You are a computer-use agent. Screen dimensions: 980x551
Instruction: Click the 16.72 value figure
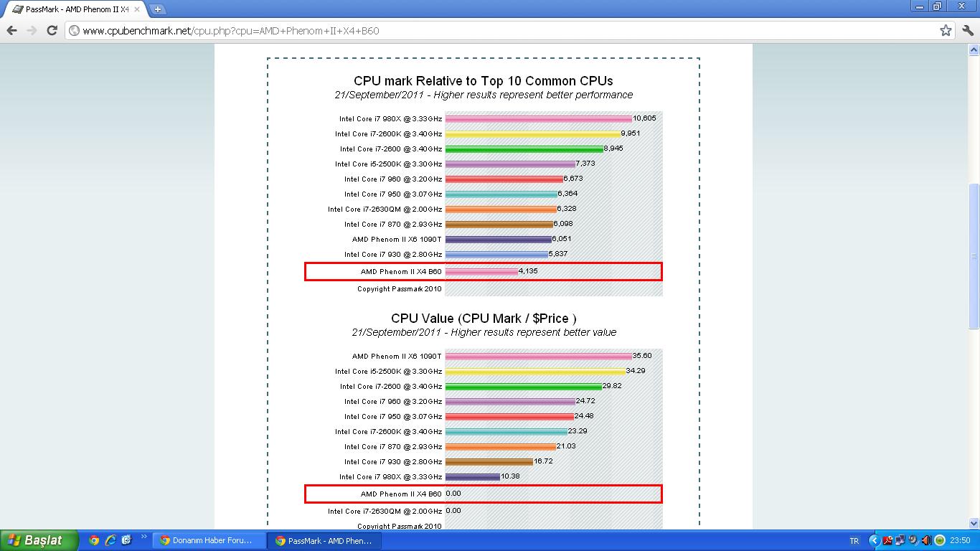543,461
